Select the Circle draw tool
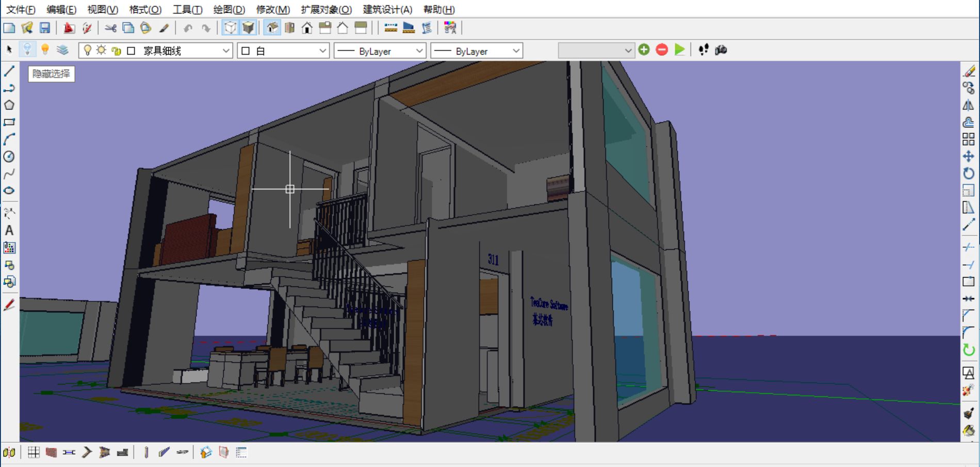 pos(9,156)
